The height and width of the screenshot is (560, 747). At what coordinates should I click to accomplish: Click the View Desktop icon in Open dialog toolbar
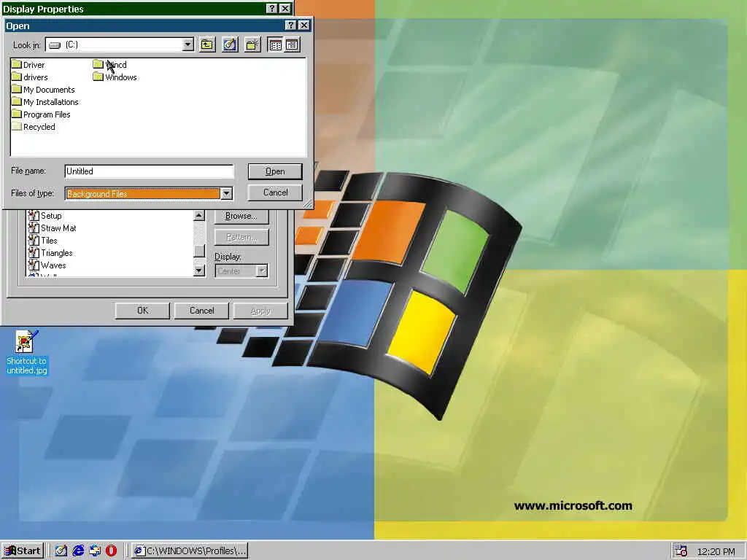click(x=230, y=44)
